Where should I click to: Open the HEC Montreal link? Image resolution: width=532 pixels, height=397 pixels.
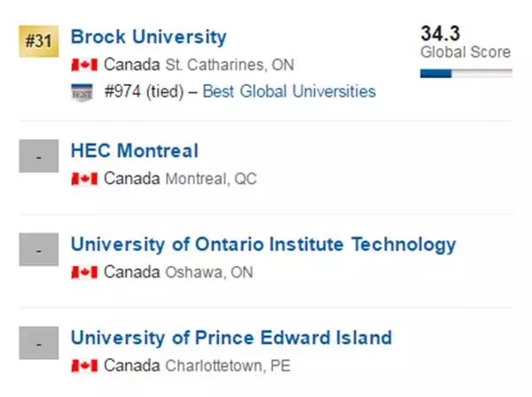[135, 151]
